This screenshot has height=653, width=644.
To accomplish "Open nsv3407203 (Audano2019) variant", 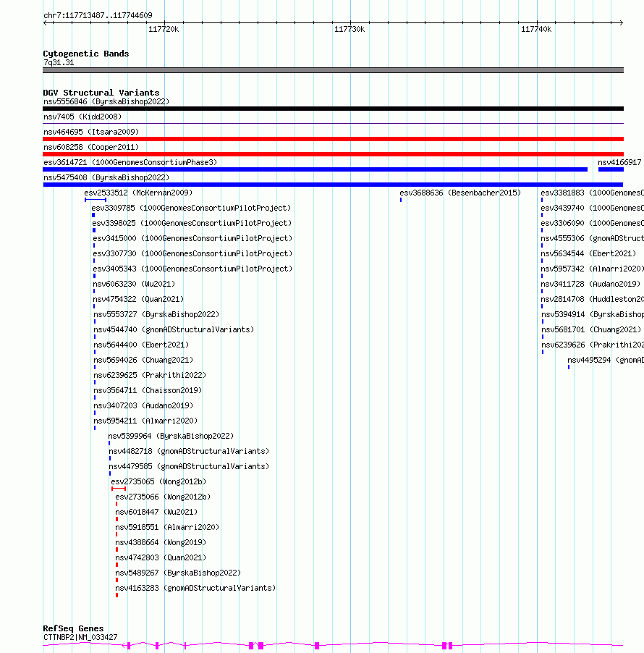I will pyautogui.click(x=143, y=405).
